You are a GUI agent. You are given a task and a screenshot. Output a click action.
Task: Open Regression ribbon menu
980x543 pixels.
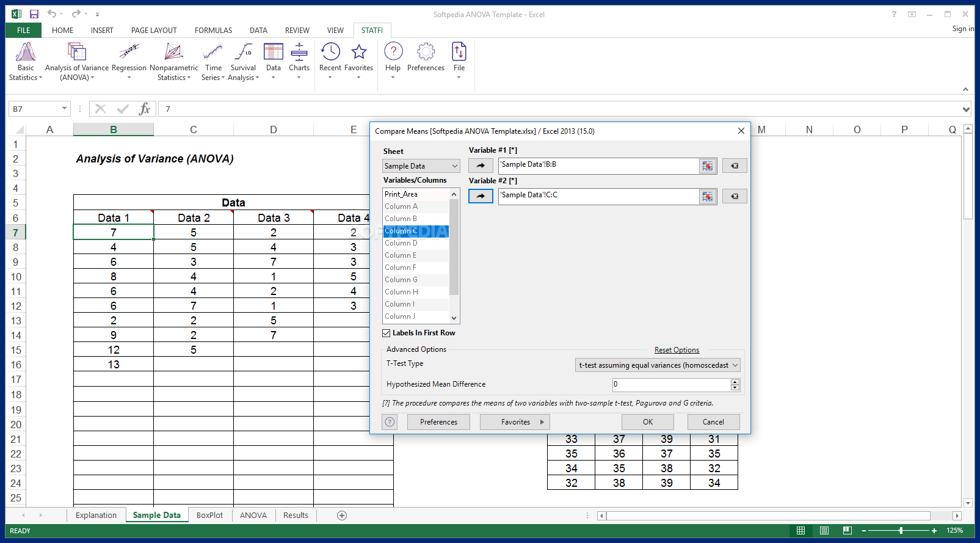129,61
